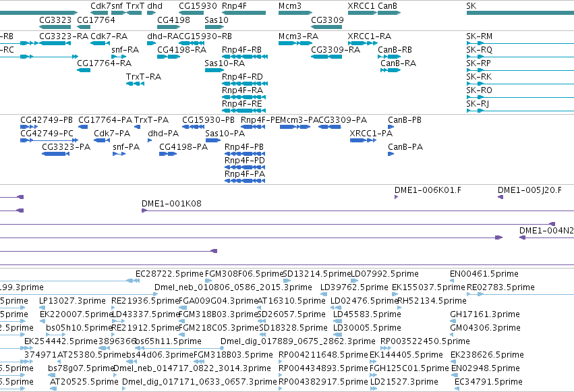Open EST RE02783.5prime
The width and height of the screenshot is (574, 392).
pyautogui.click(x=500, y=287)
